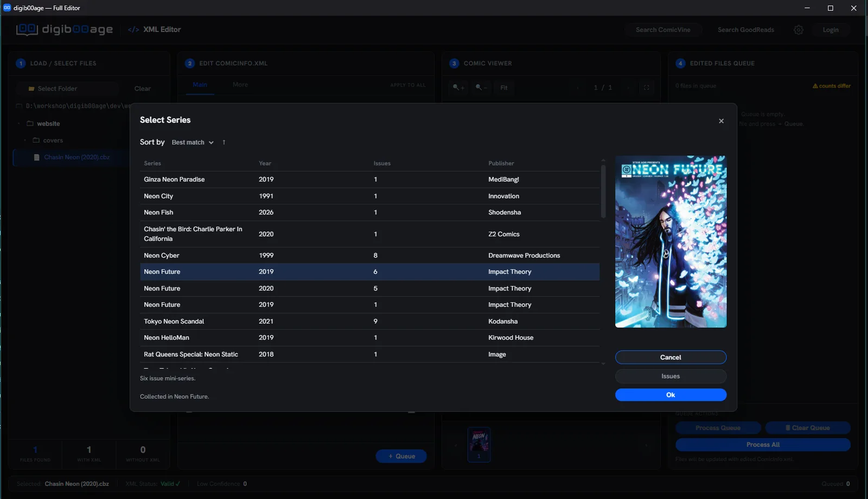868x499 pixels.
Task: Click the Neon Future cover preview
Action: [x=671, y=242]
